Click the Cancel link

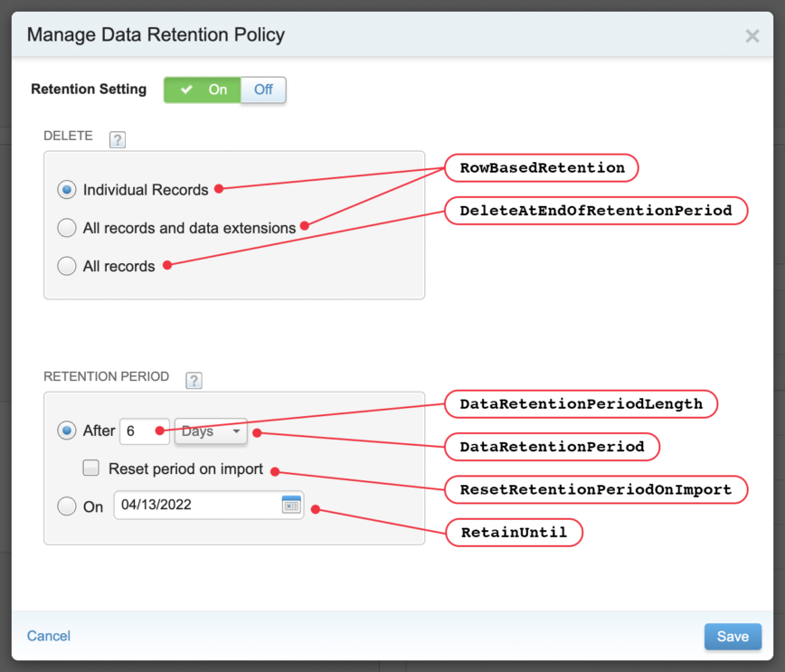[48, 636]
